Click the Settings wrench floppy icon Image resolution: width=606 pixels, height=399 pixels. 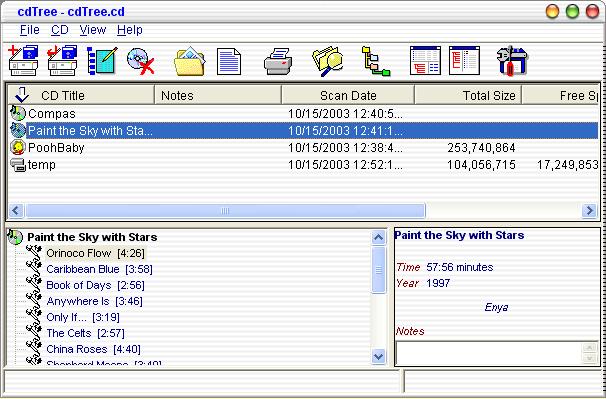click(x=512, y=61)
